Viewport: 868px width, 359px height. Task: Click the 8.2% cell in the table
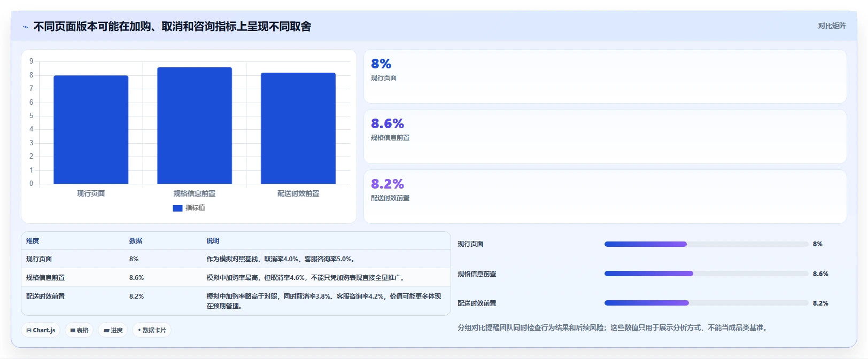(136, 296)
